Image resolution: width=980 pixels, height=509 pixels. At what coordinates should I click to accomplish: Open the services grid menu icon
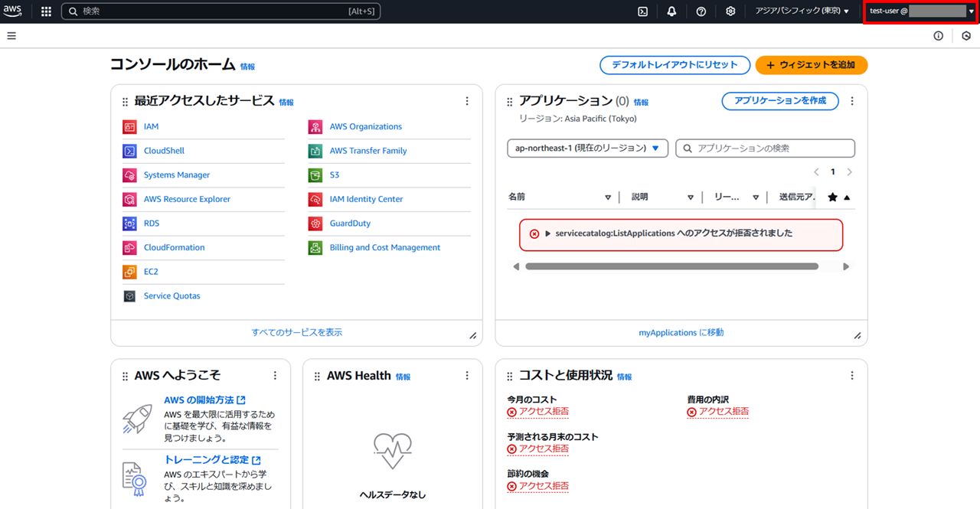46,11
